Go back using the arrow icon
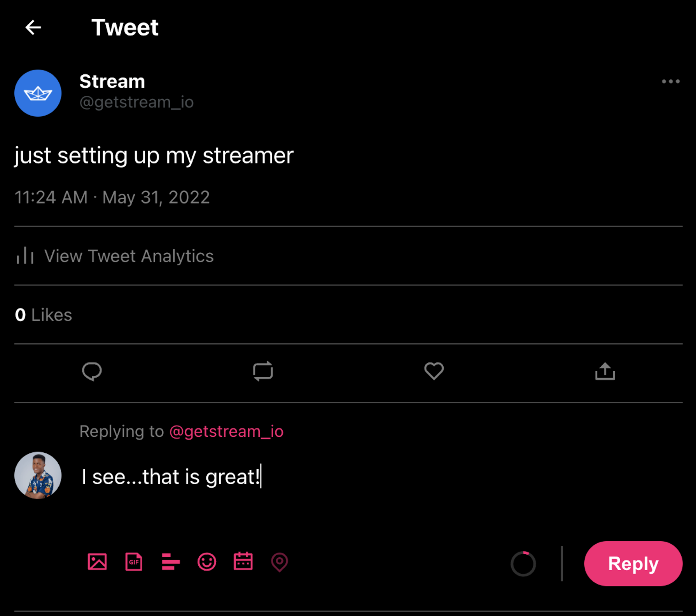 click(x=33, y=27)
